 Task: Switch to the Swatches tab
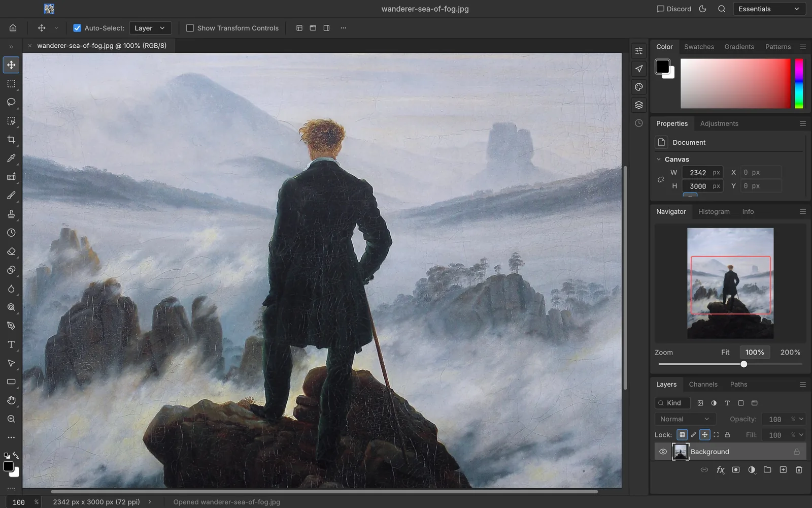coord(699,47)
